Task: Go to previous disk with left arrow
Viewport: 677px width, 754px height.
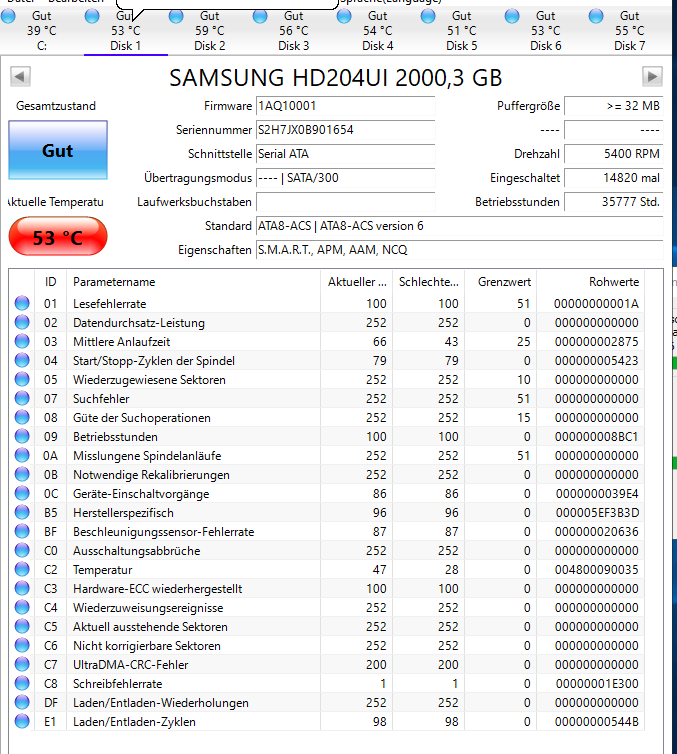Action: pos(20,76)
